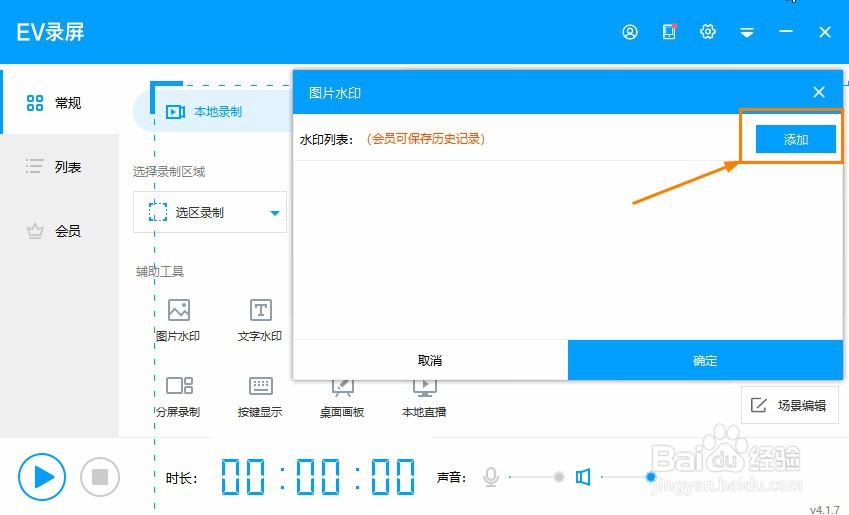Open the 场景编辑 scene editor button

pyautogui.click(x=789, y=405)
